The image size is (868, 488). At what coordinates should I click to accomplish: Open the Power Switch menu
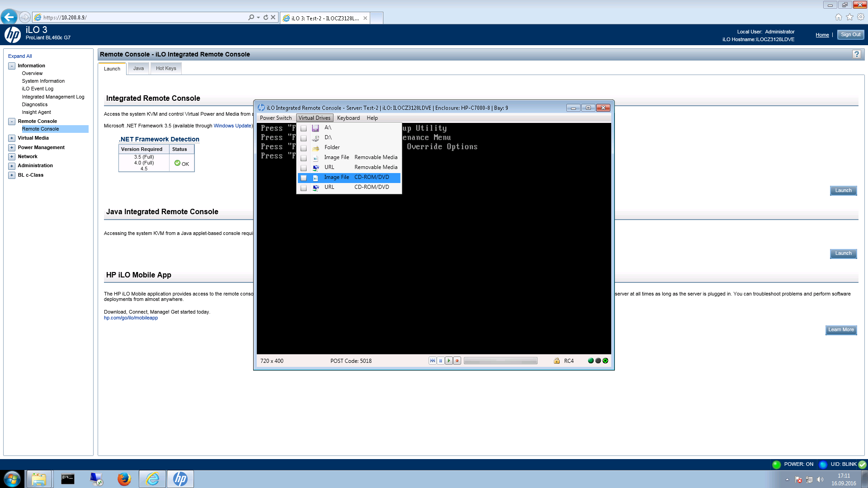point(276,118)
